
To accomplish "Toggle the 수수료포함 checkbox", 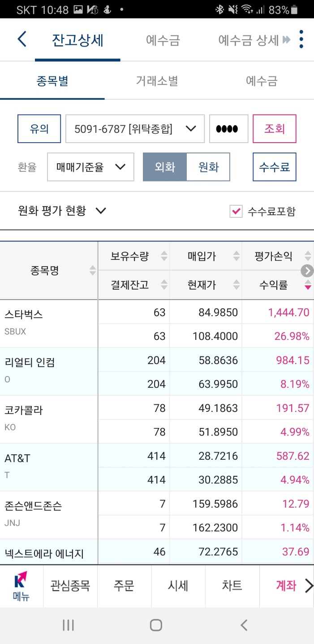I will coord(236,212).
